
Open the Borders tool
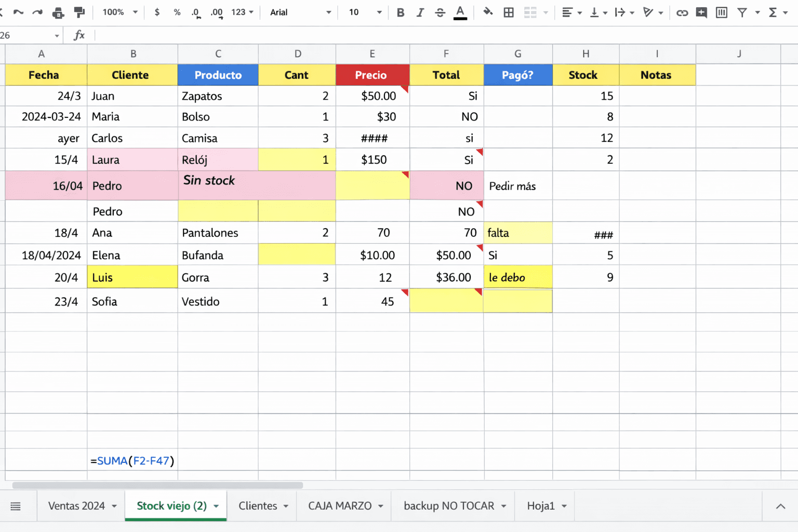(509, 12)
